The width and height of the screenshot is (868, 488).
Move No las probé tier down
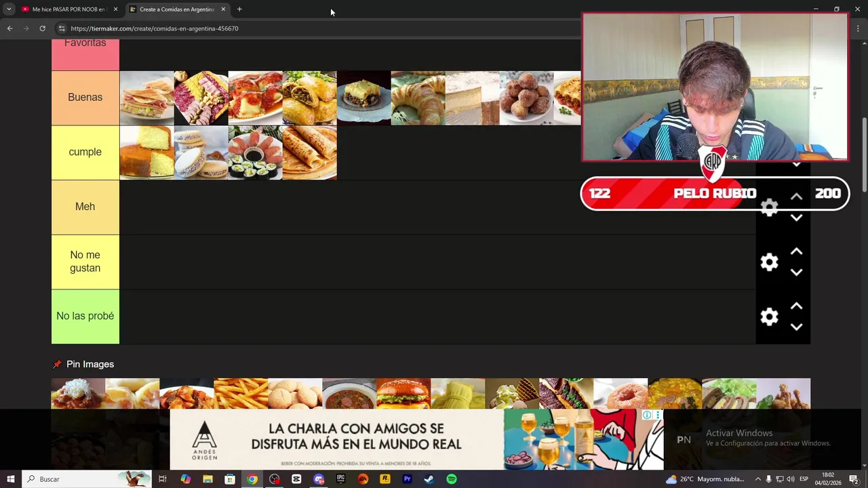click(x=797, y=327)
